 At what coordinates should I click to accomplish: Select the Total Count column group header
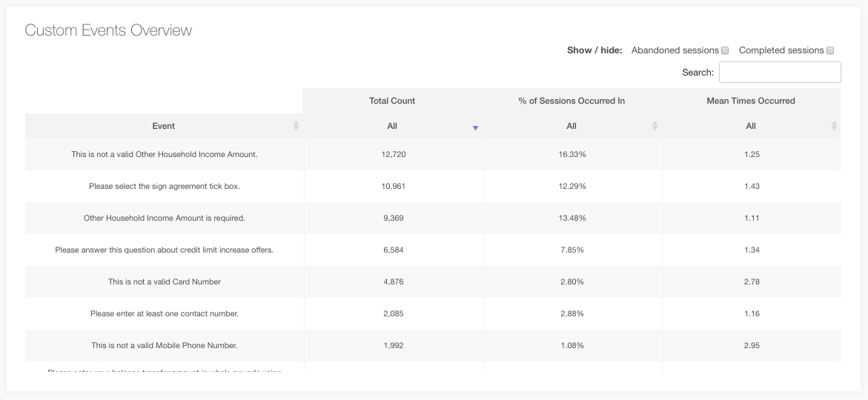click(x=392, y=101)
